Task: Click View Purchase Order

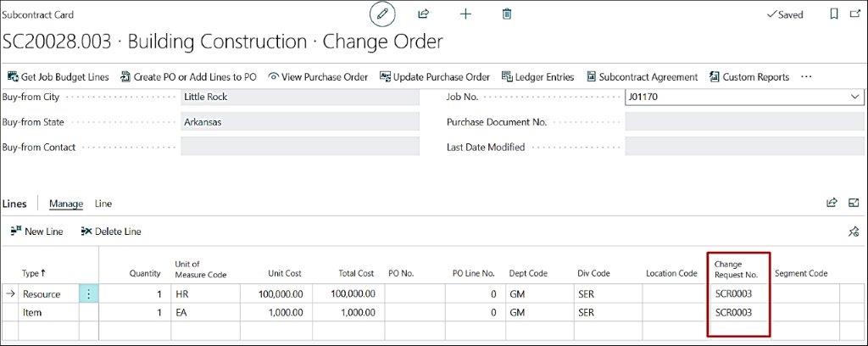Action: [318, 77]
